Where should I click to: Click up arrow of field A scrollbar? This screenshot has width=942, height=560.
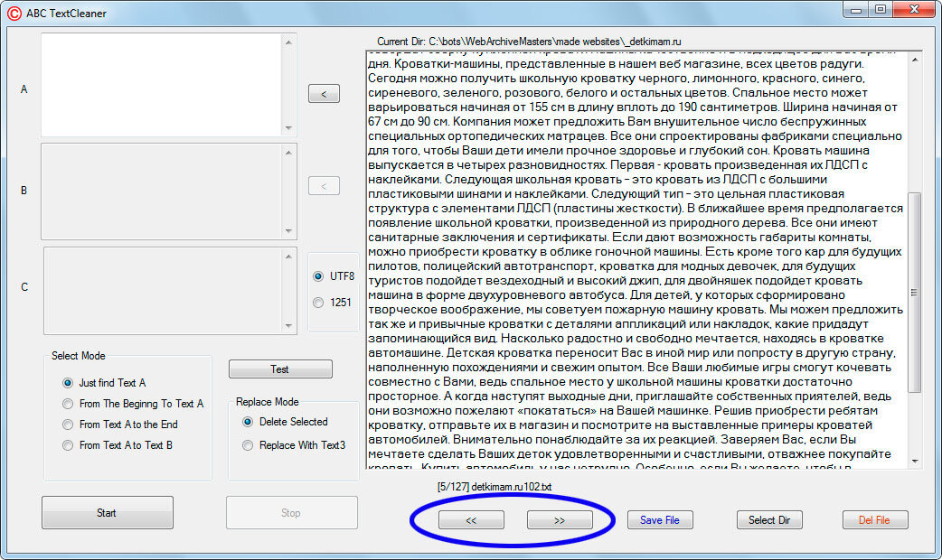coord(288,42)
